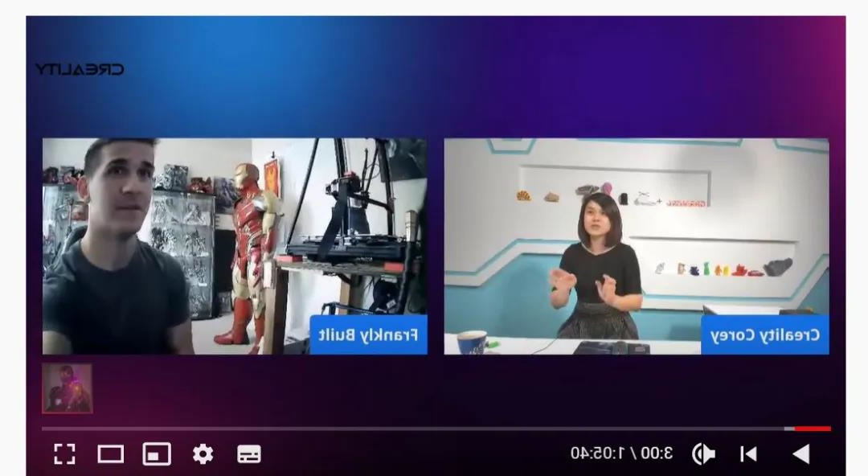The image size is (868, 476).
Task: Click the video time display 3:00 / 1:05:40
Action: point(621,453)
